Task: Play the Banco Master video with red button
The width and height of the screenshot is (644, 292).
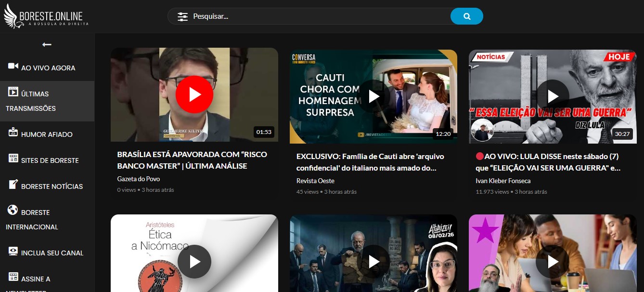Action: [x=194, y=94]
